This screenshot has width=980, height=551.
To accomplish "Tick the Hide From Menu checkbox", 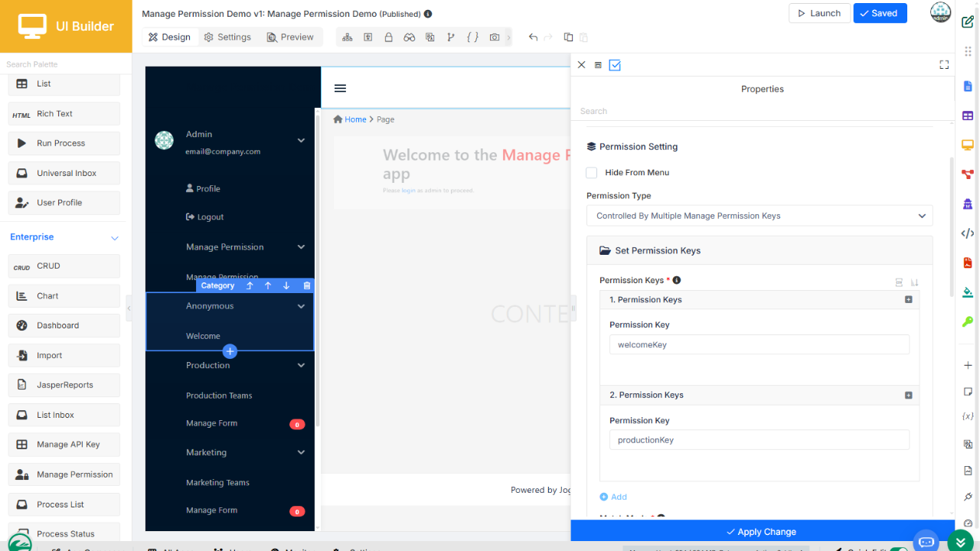I will pos(592,173).
